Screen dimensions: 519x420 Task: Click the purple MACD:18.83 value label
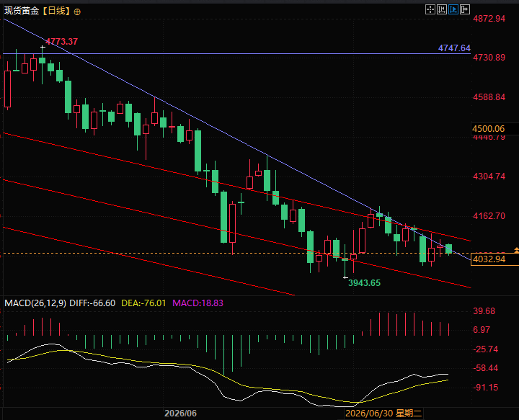click(x=198, y=303)
